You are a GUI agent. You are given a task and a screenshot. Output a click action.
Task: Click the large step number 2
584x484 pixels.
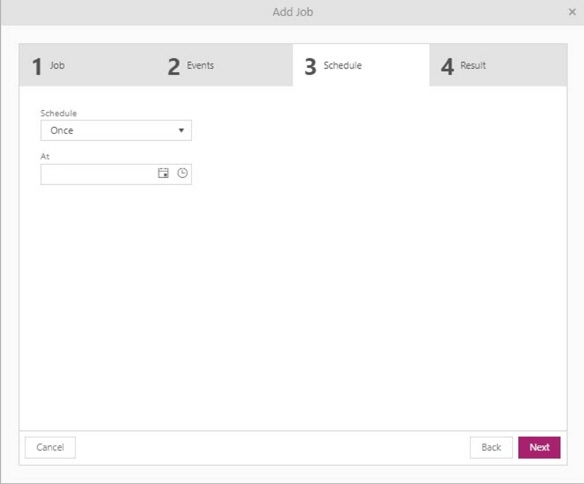coord(174,67)
